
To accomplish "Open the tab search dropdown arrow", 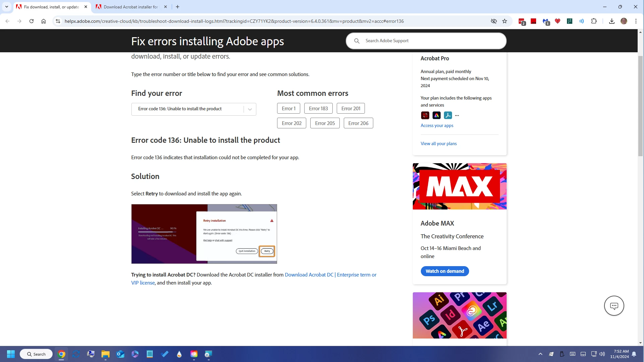I will (x=6, y=7).
